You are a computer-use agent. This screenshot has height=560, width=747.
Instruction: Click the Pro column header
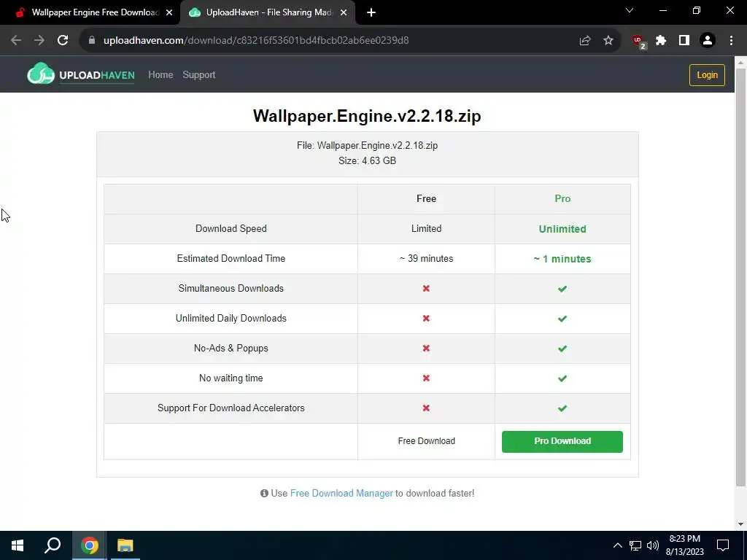pos(562,198)
